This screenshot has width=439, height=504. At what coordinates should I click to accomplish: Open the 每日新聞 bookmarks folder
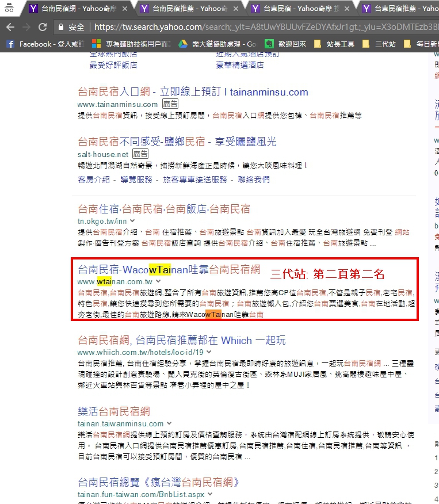point(422,44)
